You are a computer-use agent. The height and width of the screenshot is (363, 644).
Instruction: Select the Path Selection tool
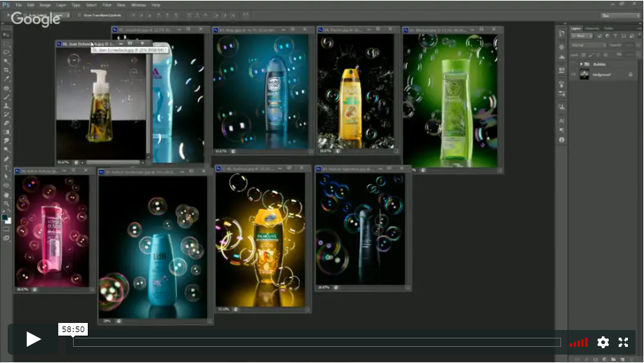click(x=6, y=176)
